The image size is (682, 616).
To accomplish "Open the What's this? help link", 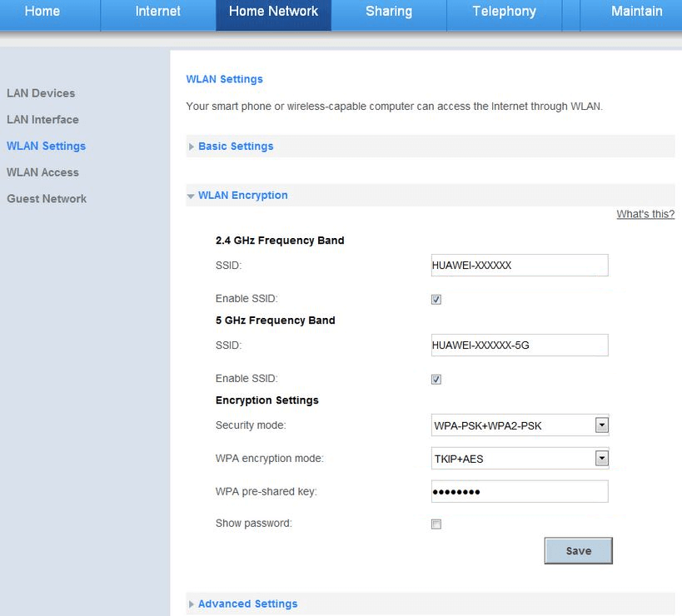I will pos(645,215).
